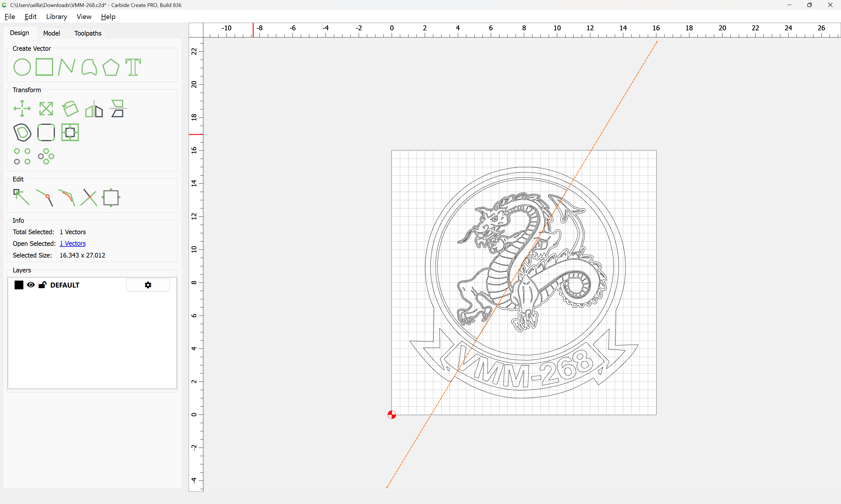Switch to the Toolpaths tab

(88, 33)
